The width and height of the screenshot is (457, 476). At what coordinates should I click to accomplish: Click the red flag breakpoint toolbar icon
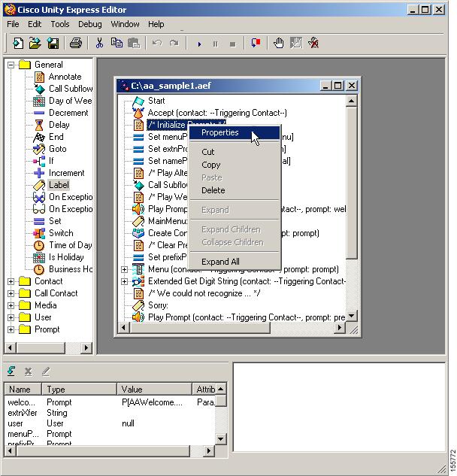[x=256, y=43]
